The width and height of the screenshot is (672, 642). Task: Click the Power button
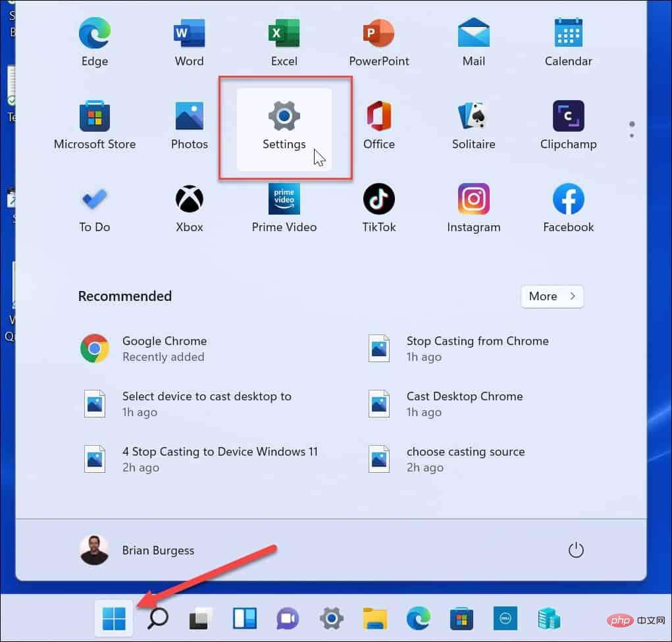tap(576, 550)
